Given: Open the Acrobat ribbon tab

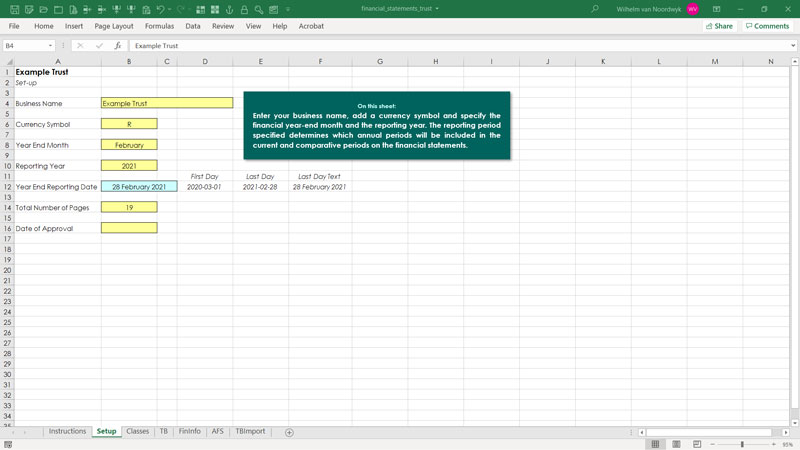Looking at the screenshot, I should coord(311,26).
